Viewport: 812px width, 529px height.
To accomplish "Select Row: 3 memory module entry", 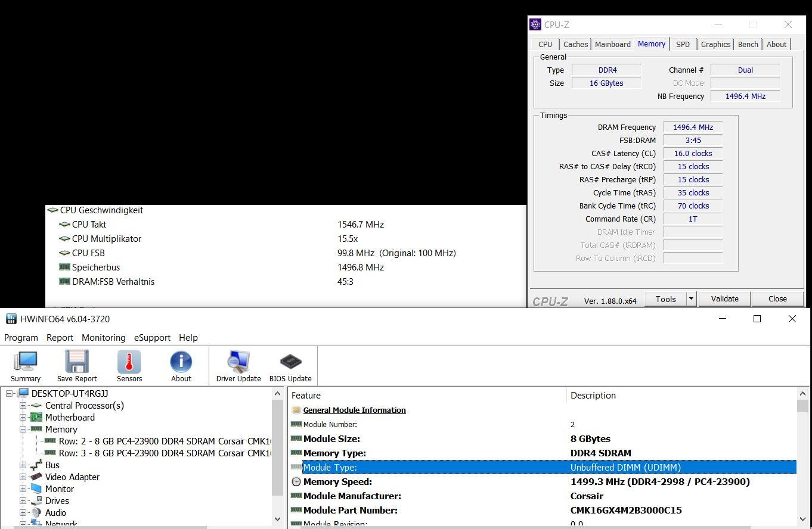I will point(159,453).
